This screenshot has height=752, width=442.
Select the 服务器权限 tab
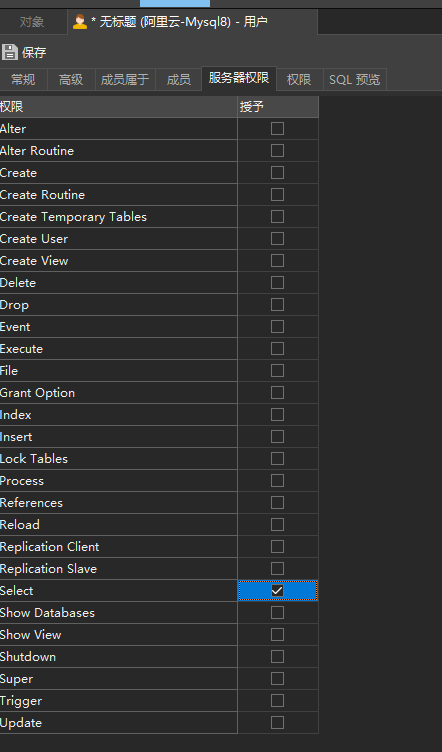[x=239, y=78]
